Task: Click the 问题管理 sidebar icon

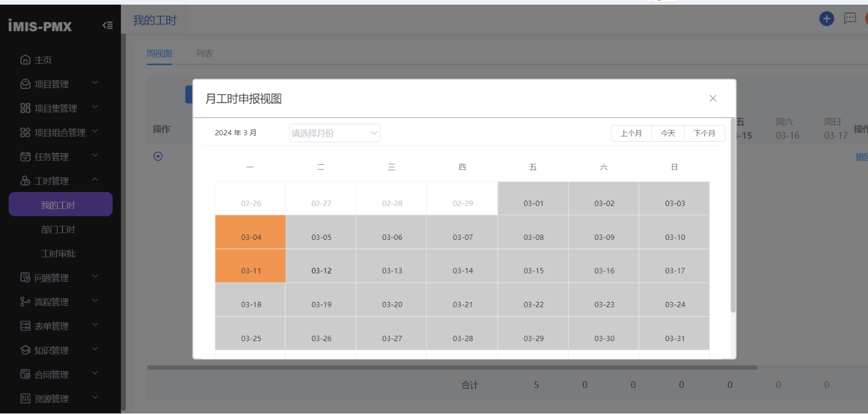Action: click(25, 278)
